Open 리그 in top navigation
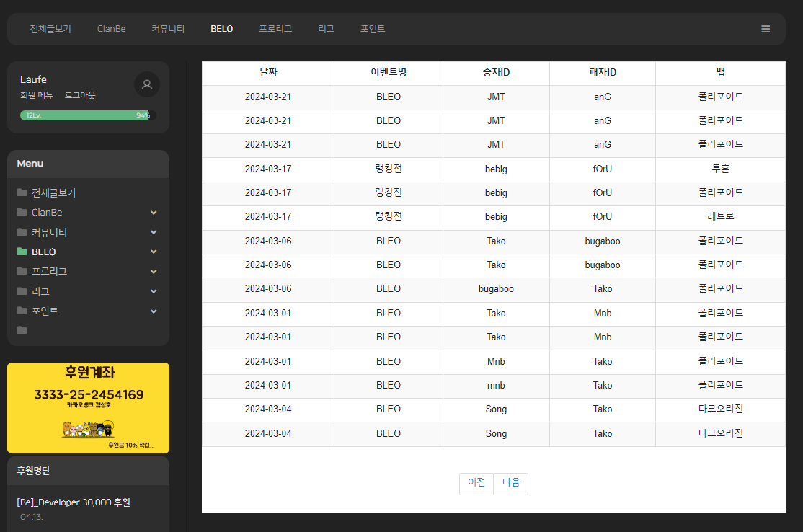Image resolution: width=803 pixels, height=532 pixels. click(327, 29)
